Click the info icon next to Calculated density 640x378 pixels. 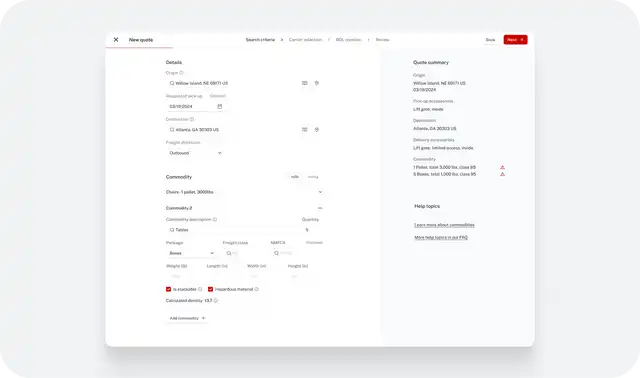tap(216, 300)
